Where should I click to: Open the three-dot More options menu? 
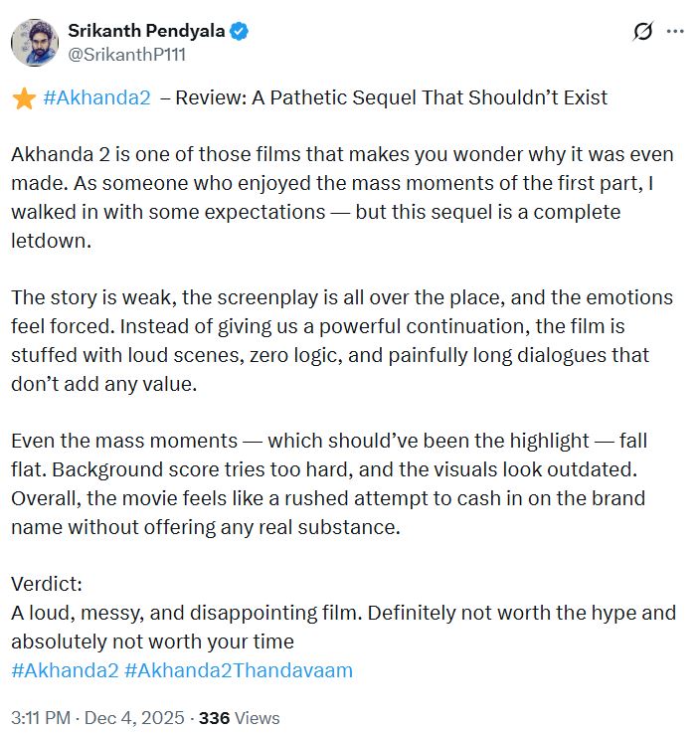click(675, 31)
